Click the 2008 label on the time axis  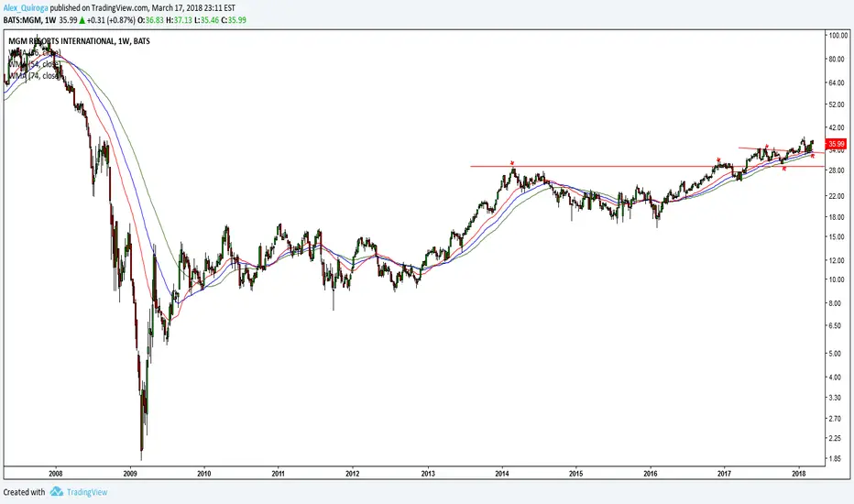click(56, 474)
